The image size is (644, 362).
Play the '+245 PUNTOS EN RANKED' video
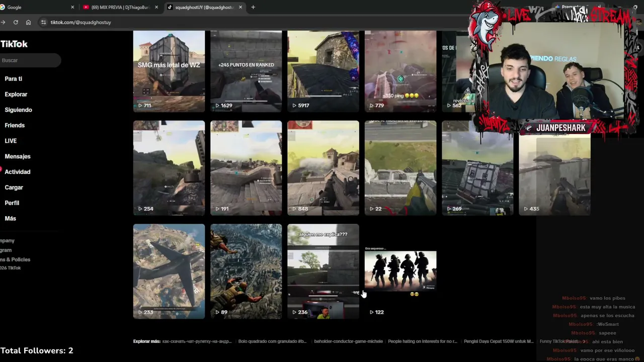(246, 71)
